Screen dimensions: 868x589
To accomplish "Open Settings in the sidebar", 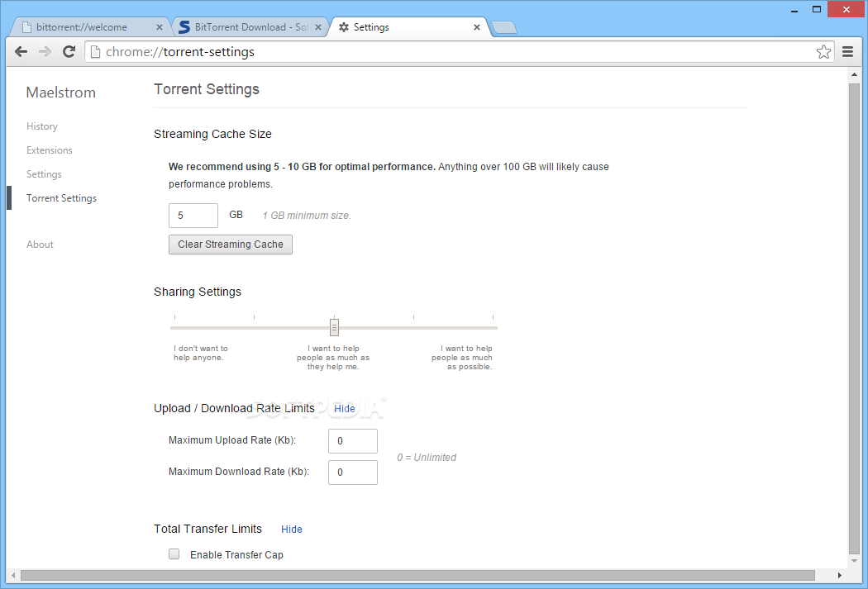I will pyautogui.click(x=45, y=174).
